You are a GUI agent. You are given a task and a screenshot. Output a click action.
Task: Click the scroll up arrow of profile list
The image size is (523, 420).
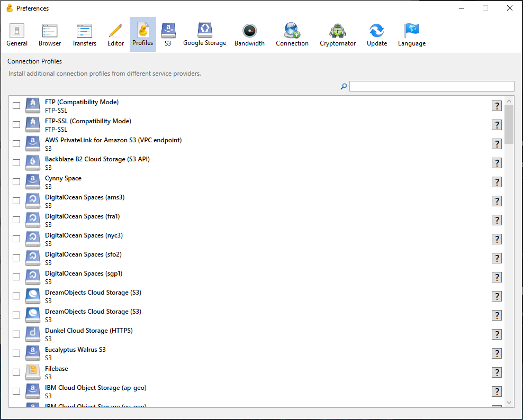509,101
